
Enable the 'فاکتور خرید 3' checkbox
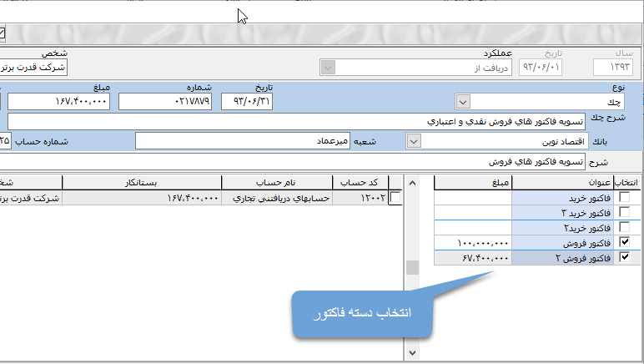point(623,213)
